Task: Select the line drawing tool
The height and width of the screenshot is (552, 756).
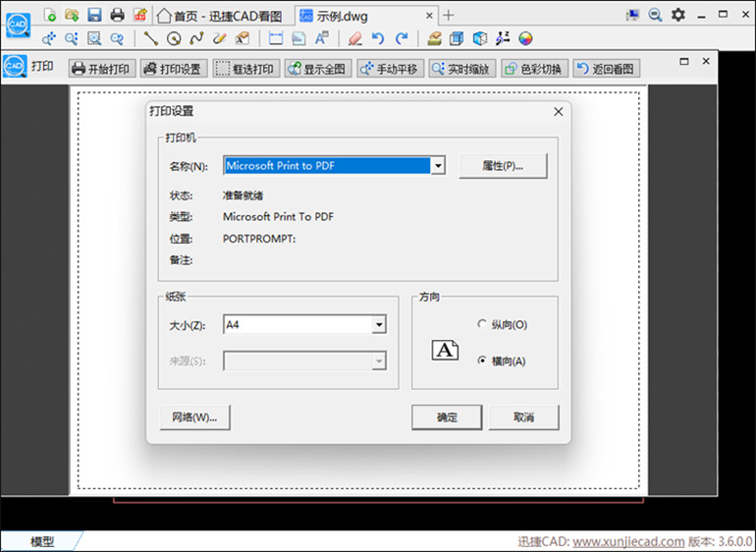Action: [151, 38]
